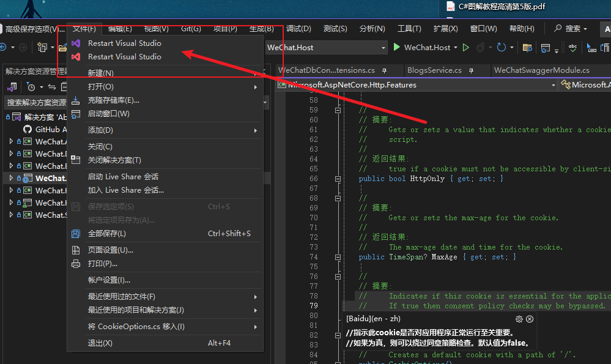
Task: Start without debugging using the outlined play icon
Action: tap(465, 48)
